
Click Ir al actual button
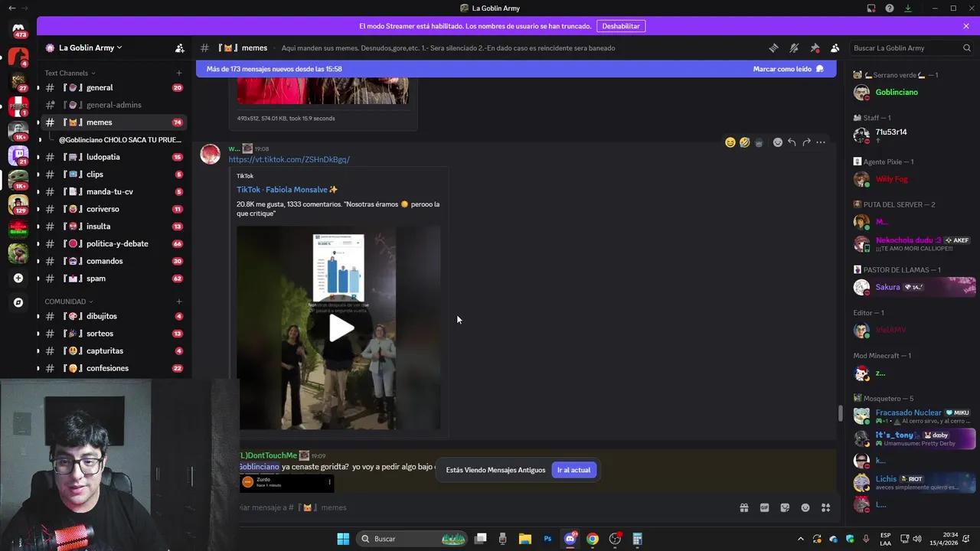point(573,470)
